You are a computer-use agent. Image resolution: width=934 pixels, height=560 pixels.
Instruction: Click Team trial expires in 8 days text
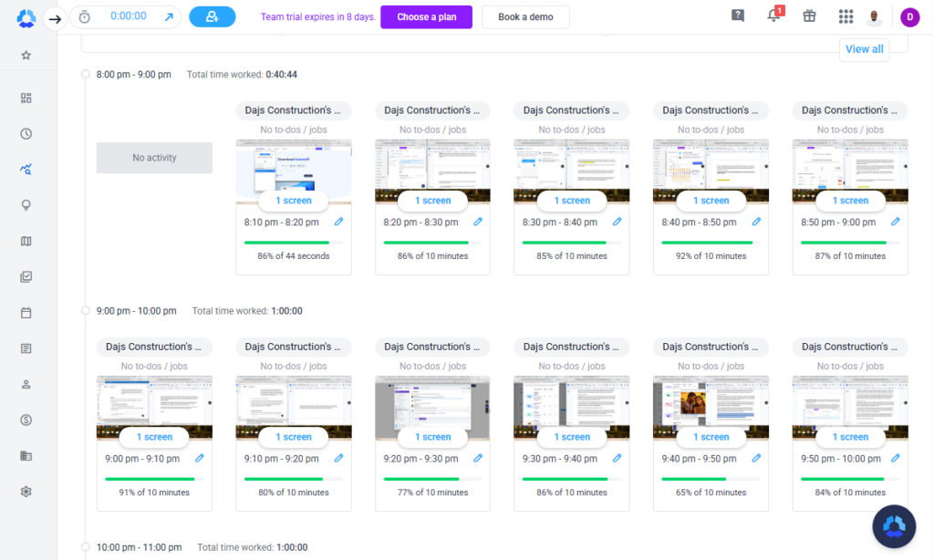point(318,16)
